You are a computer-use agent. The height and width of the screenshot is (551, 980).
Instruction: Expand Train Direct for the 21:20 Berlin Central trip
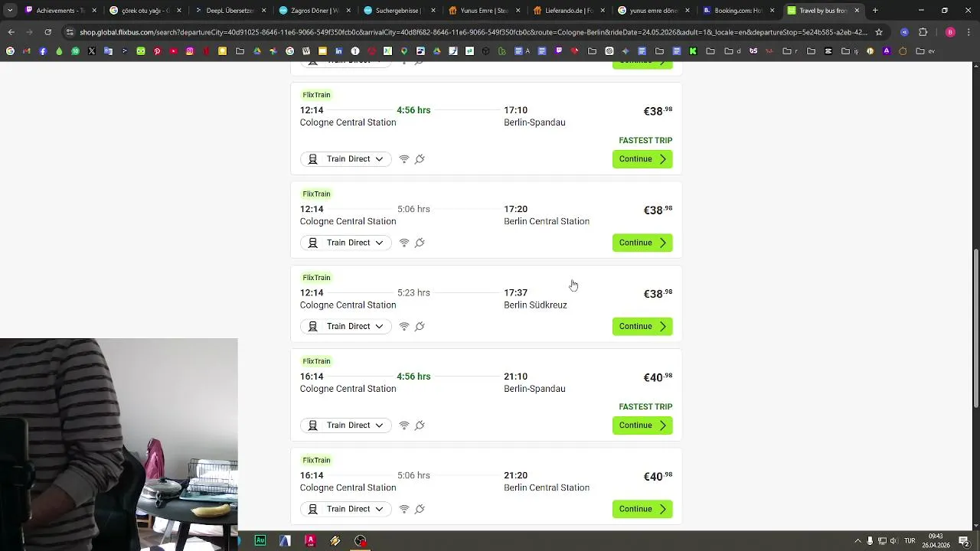346,509
